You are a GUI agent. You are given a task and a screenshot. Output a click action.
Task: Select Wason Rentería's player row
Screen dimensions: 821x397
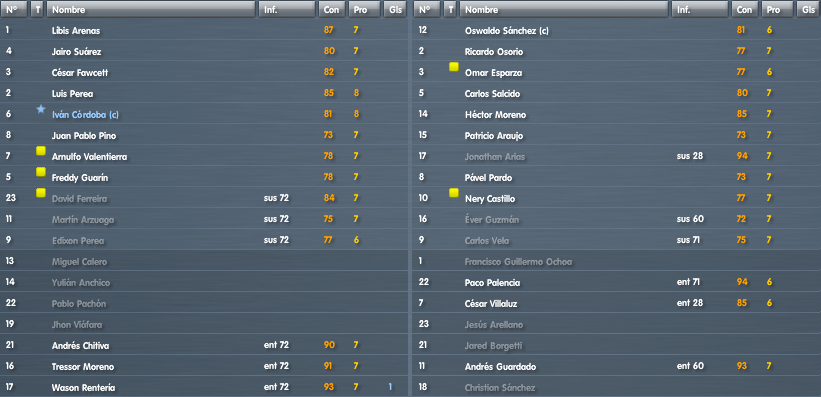(204, 388)
